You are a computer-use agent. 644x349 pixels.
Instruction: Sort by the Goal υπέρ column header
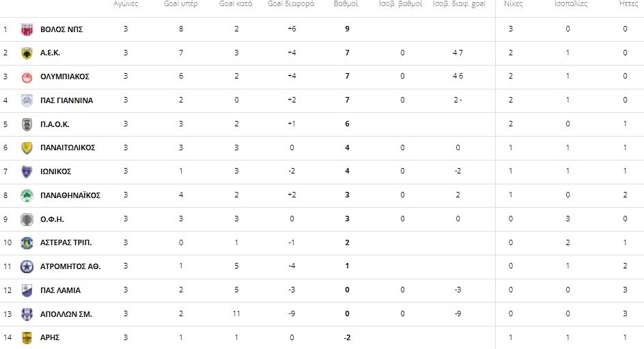[x=180, y=4]
